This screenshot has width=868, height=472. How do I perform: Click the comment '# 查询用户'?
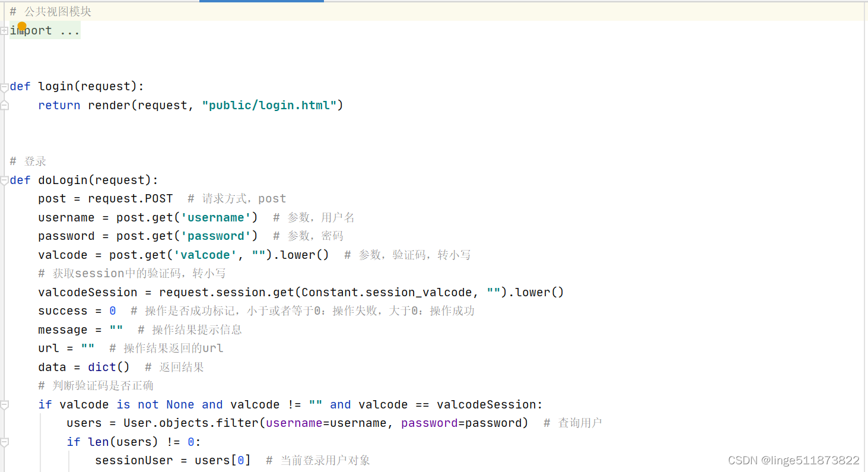click(x=573, y=423)
